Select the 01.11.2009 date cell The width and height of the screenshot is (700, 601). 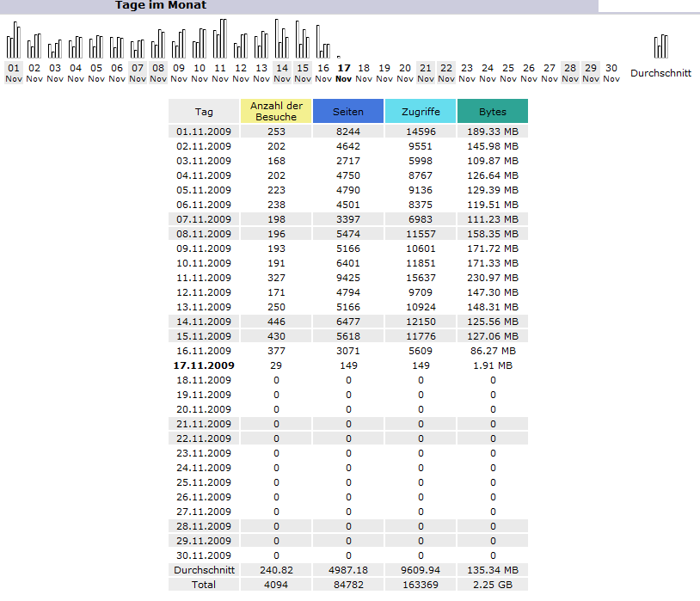tap(204, 132)
